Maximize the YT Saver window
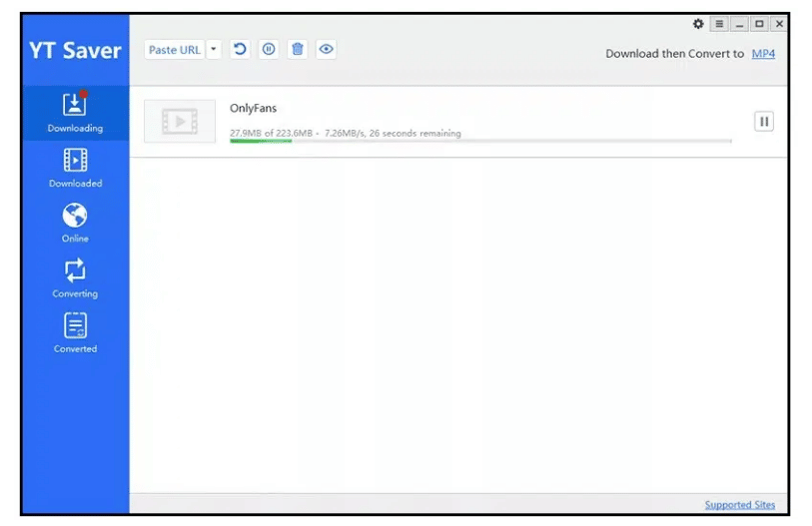The image size is (812, 526). pos(759,24)
